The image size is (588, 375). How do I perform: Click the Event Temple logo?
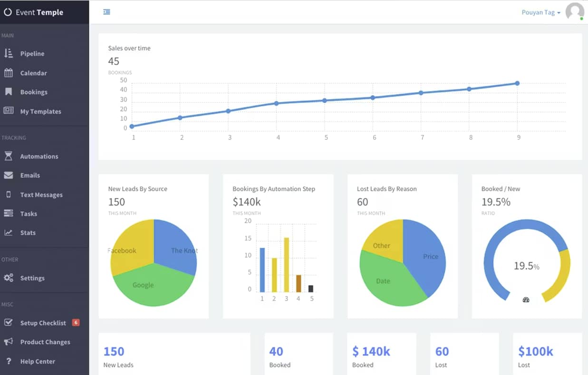(x=33, y=12)
